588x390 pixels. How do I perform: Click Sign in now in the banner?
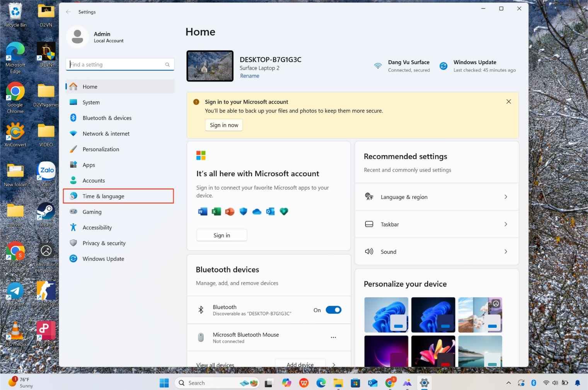coord(223,125)
